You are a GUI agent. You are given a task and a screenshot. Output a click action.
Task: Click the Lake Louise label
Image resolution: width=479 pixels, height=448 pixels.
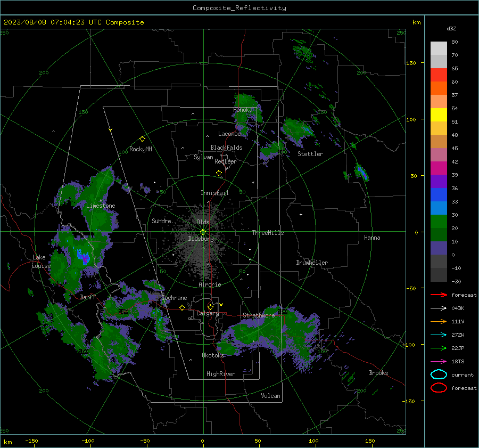41,262
